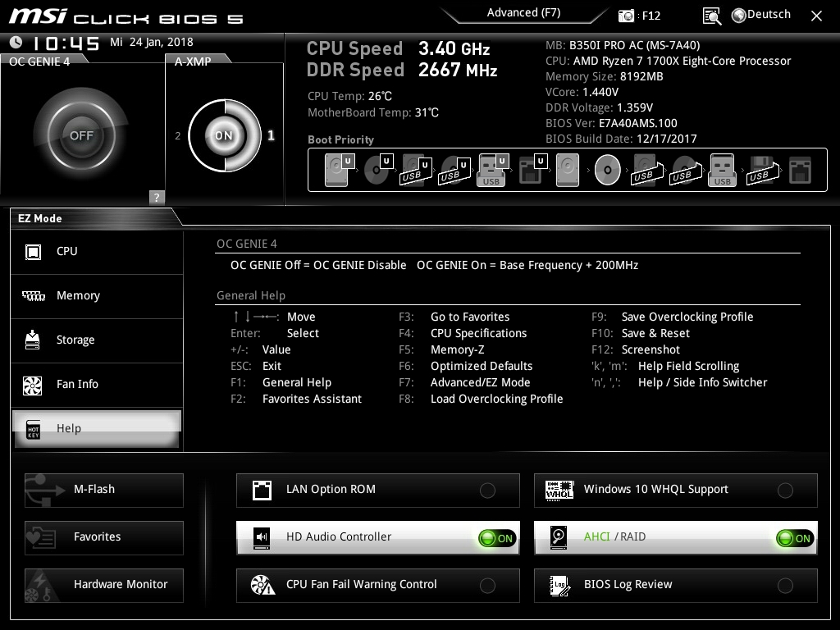Change language via Deutsch globe
840x630 pixels.
pyautogui.click(x=761, y=15)
